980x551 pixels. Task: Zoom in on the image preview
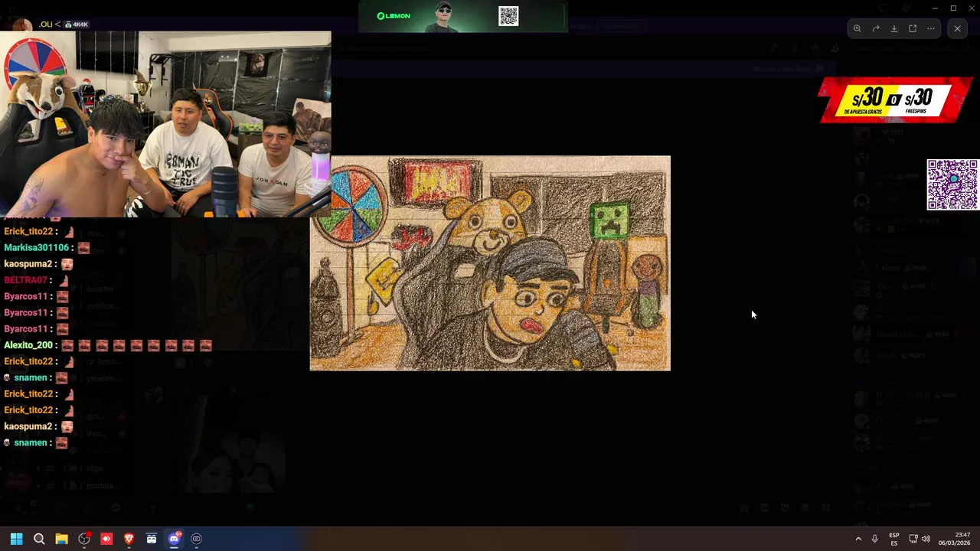point(857,28)
